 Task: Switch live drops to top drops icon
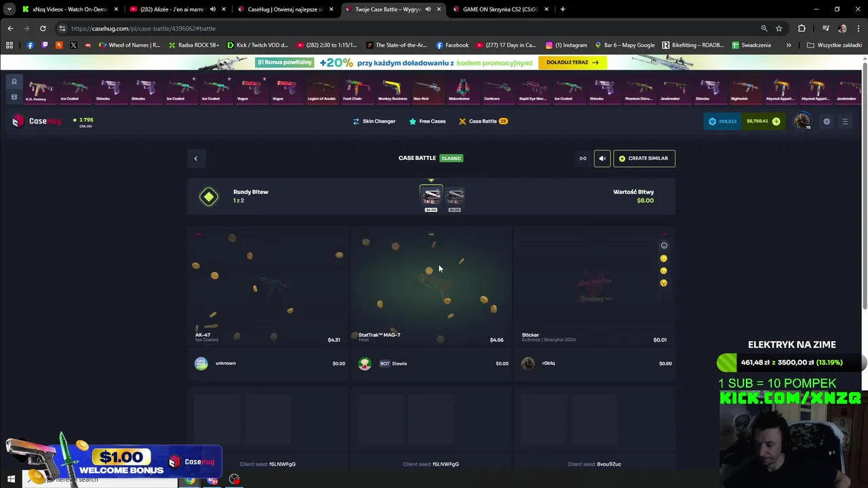click(x=14, y=81)
